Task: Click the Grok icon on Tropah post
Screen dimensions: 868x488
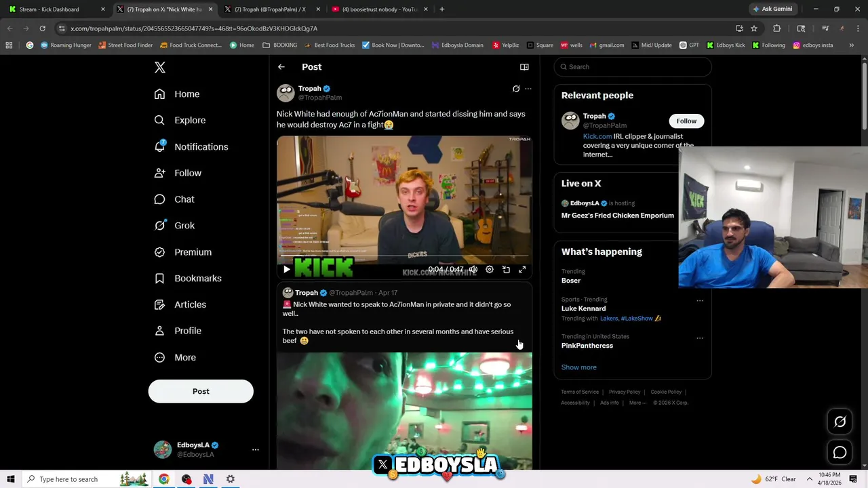Action: (x=516, y=89)
